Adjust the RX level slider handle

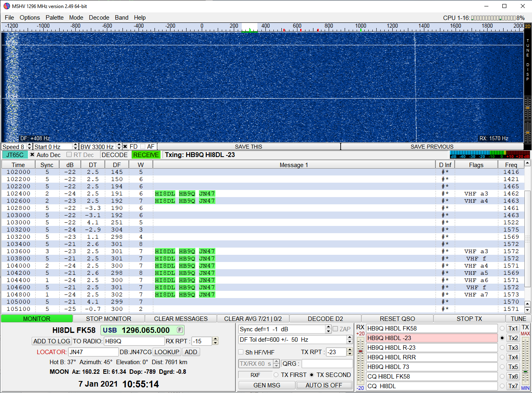pos(360,351)
